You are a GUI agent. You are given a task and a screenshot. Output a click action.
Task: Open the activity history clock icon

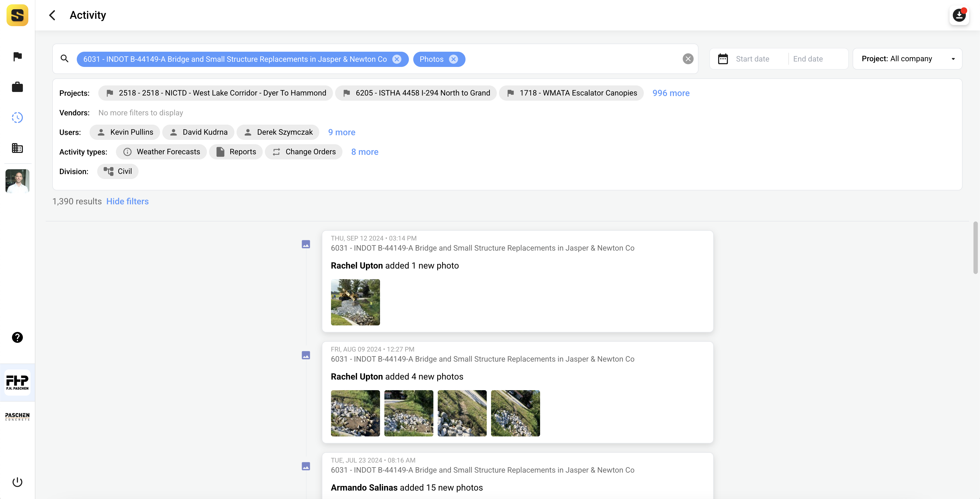(x=17, y=118)
